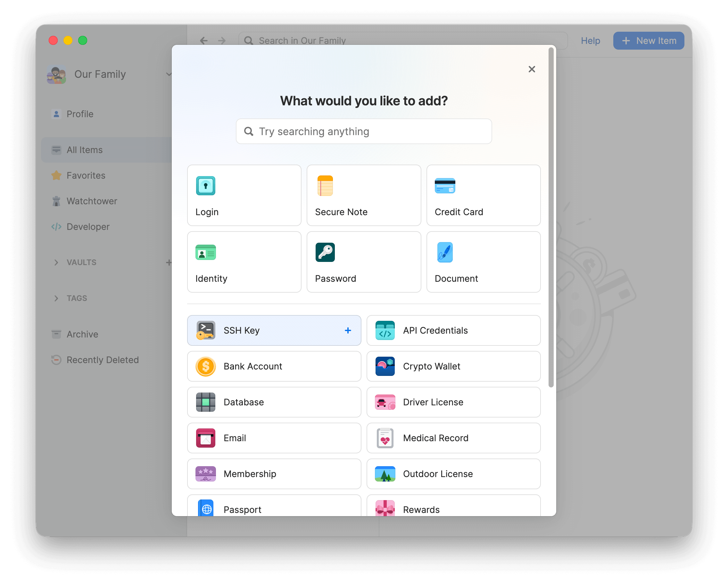Click the Crypto Wallet icon

point(385,366)
